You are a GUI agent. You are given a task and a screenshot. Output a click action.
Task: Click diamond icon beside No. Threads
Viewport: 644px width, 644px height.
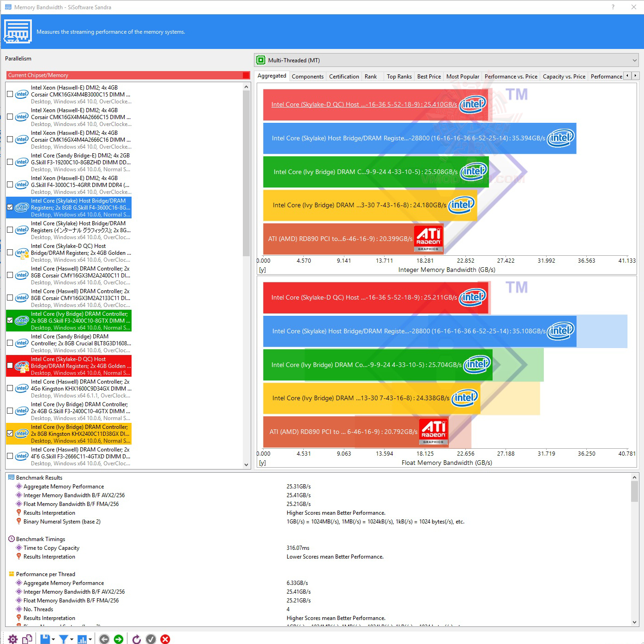[19, 609]
